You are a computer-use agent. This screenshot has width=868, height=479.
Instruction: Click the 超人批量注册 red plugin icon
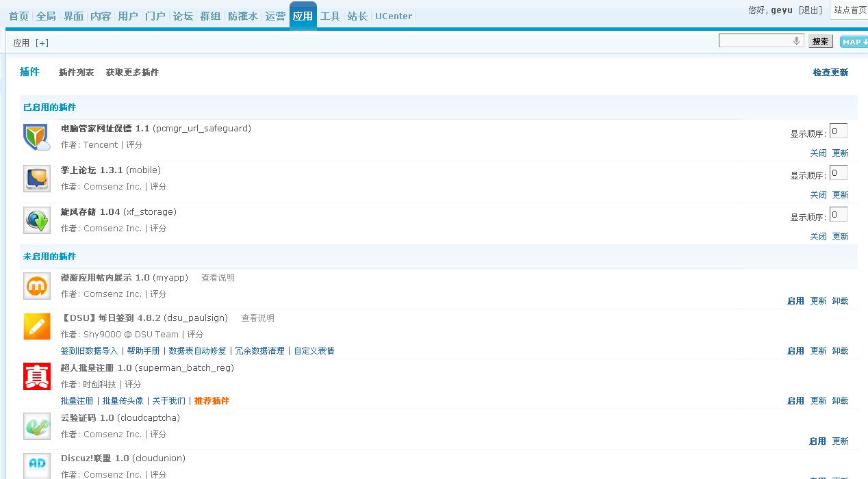[x=37, y=376]
